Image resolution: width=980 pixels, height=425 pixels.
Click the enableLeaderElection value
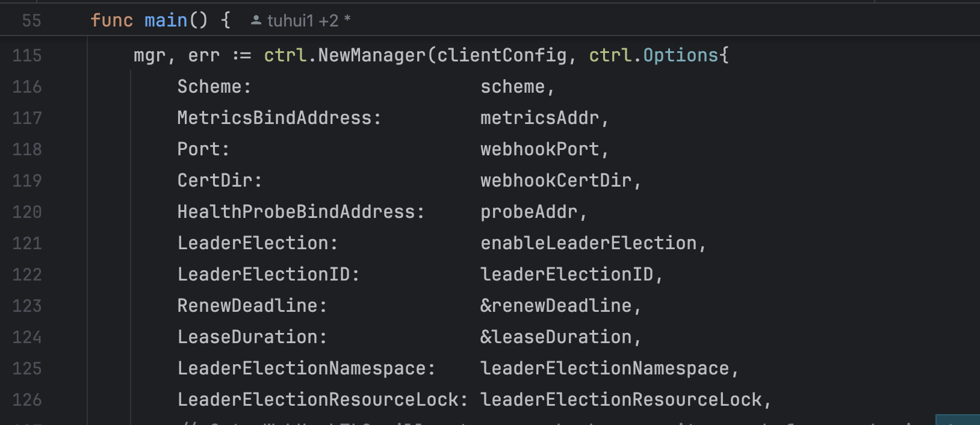point(588,243)
